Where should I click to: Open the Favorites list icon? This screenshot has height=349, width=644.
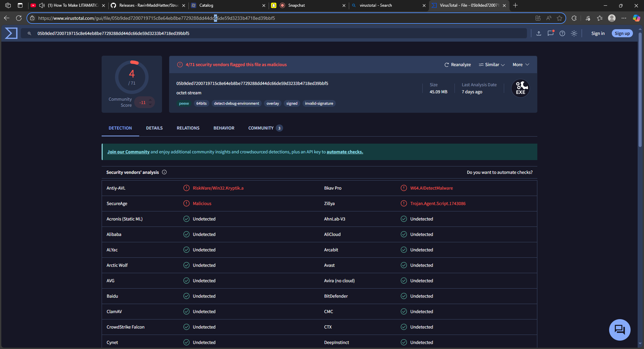tap(600, 18)
